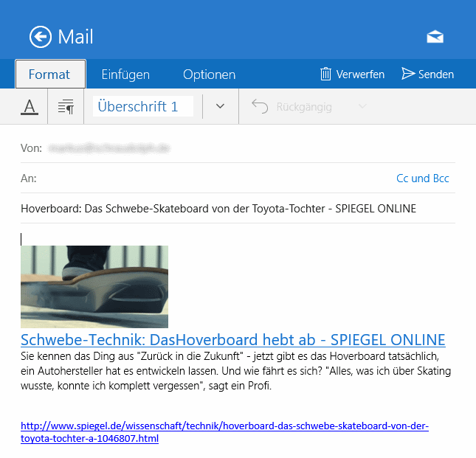Click the Senden label
476x458 pixels.
[x=436, y=74]
